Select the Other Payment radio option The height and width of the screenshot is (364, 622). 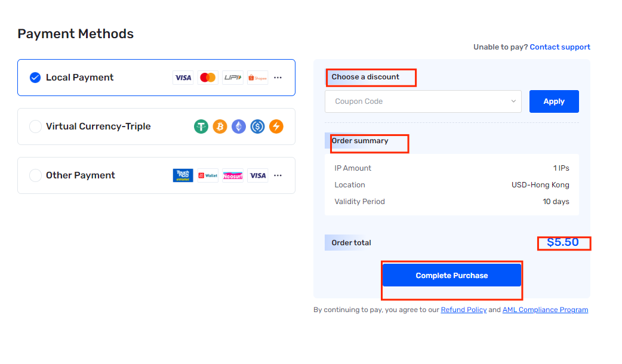pyautogui.click(x=35, y=175)
